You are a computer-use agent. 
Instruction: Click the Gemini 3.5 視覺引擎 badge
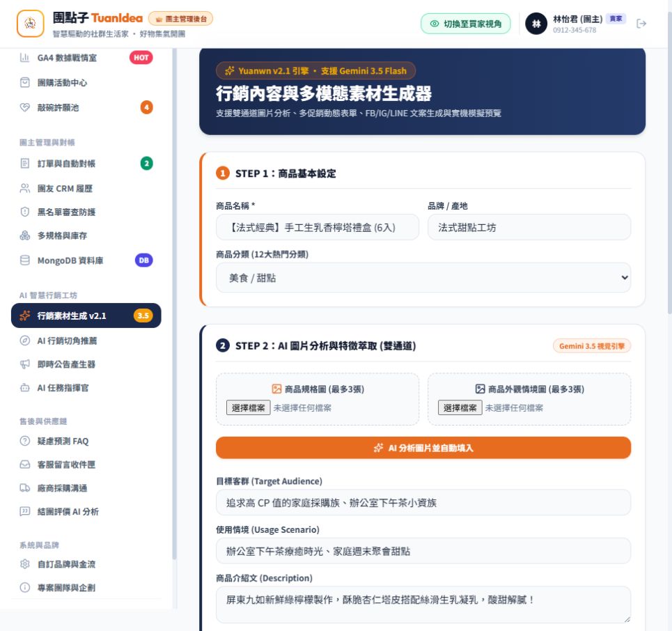point(591,346)
